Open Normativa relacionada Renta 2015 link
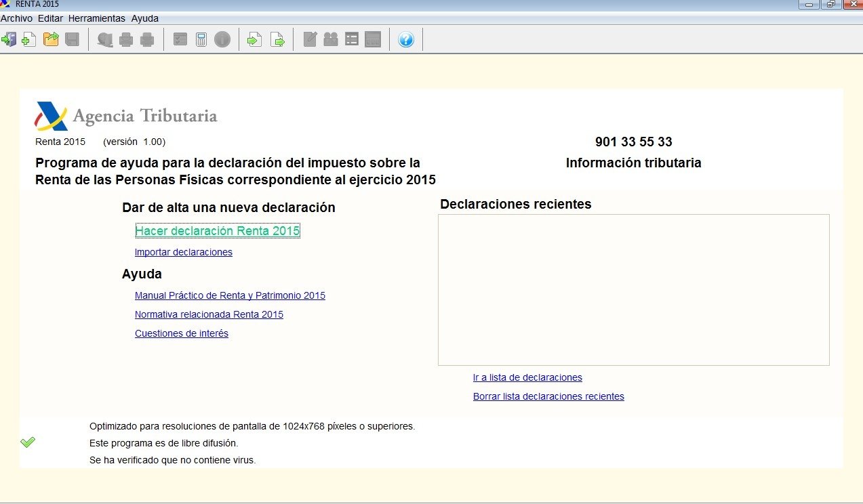This screenshot has width=863, height=504. click(x=209, y=314)
